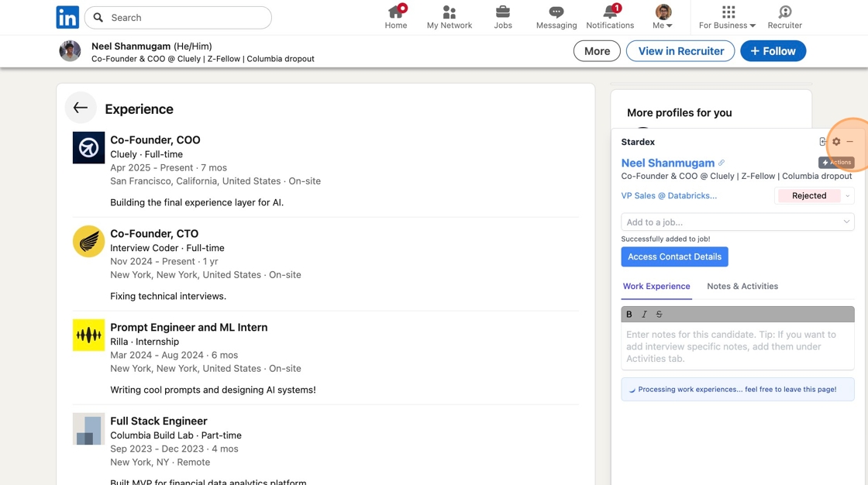The image size is (868, 485).
Task: Select the Co-Founder, CTO job title
Action: tap(154, 234)
